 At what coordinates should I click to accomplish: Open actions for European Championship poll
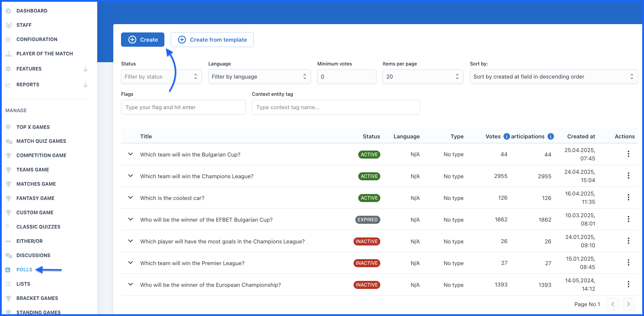coord(628,284)
